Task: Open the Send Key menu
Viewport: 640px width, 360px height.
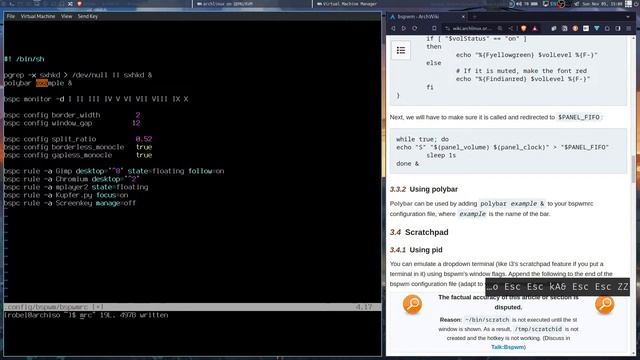Action: click(x=88, y=16)
